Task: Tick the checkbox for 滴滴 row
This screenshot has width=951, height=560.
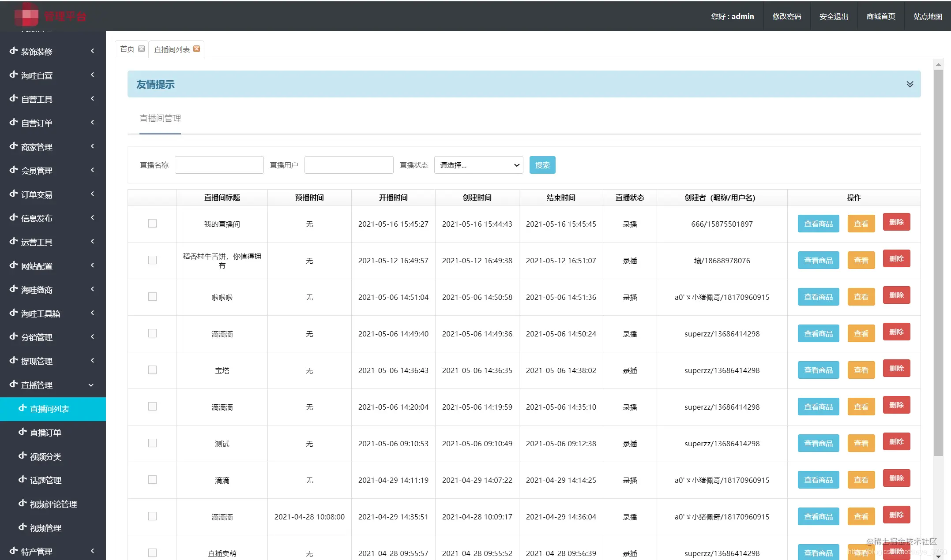Action: pos(152,480)
